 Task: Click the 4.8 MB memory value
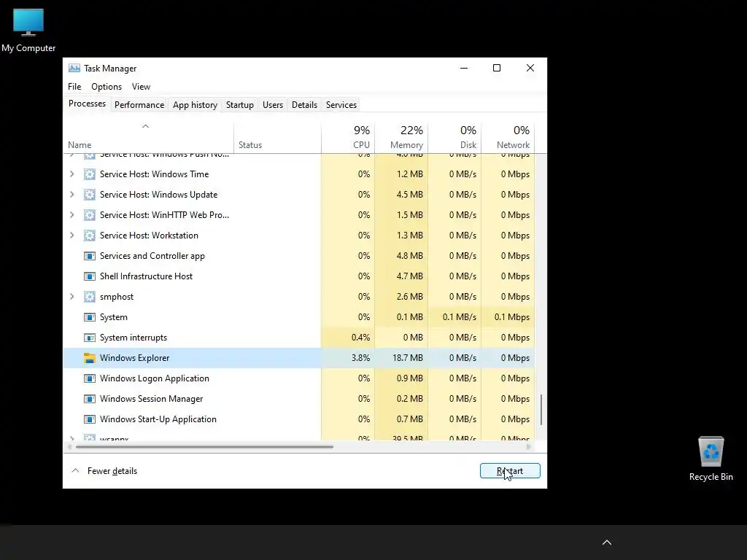point(410,256)
